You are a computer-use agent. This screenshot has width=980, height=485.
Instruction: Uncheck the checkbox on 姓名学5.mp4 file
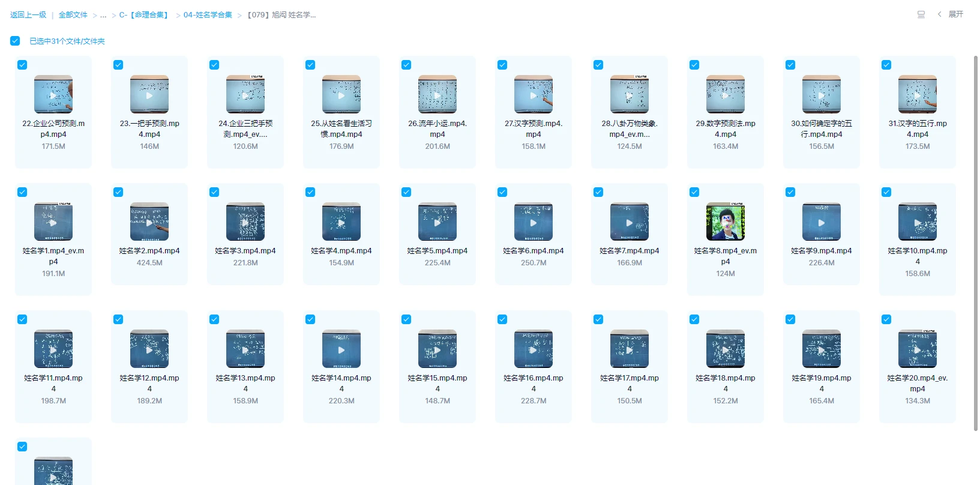point(406,192)
